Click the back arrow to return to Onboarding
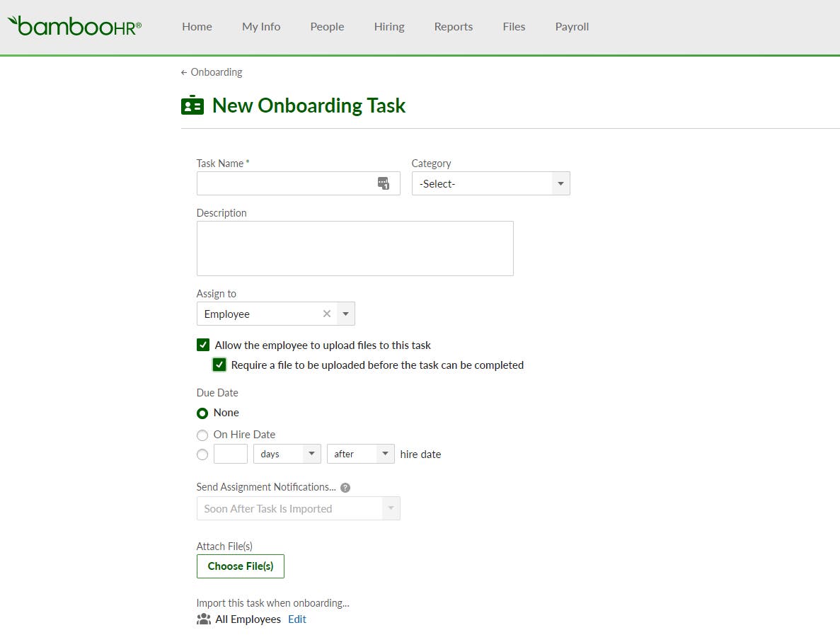This screenshot has height=635, width=840. coord(184,71)
